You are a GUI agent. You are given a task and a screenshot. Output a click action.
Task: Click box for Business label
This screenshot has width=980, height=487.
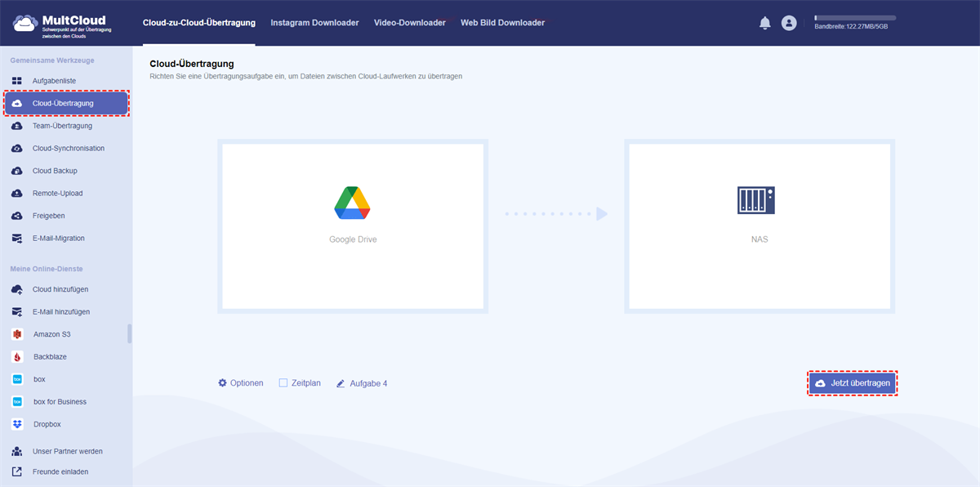[60, 402]
